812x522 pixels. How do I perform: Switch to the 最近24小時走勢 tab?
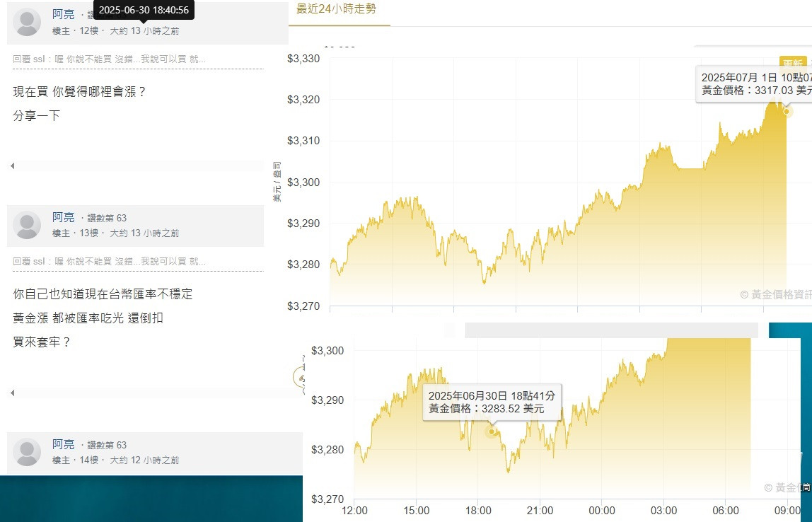click(x=336, y=9)
